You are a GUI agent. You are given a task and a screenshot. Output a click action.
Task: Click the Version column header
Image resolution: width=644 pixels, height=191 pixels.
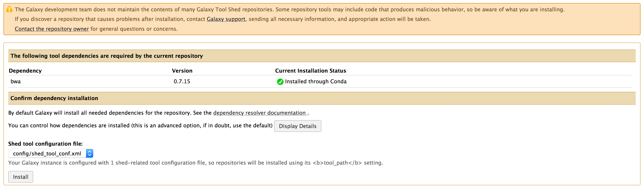pyautogui.click(x=182, y=71)
